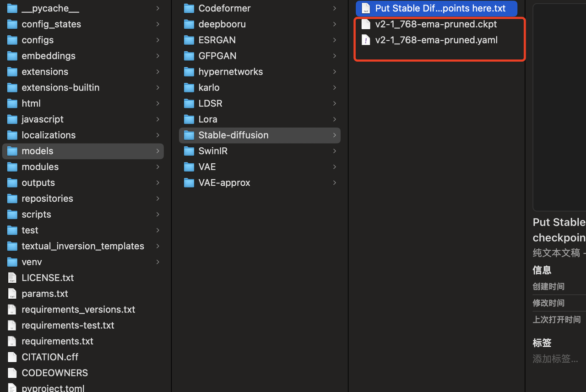The image size is (586, 392).
Task: Click the 修改时间 label in preview pane
Action: (548, 303)
